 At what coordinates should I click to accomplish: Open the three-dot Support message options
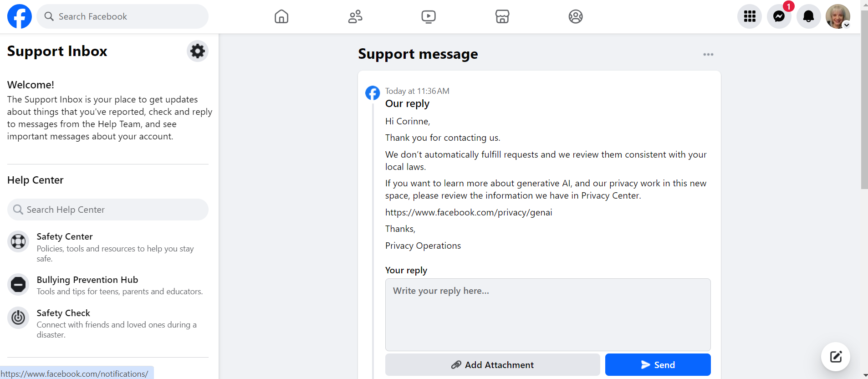pyautogui.click(x=708, y=54)
